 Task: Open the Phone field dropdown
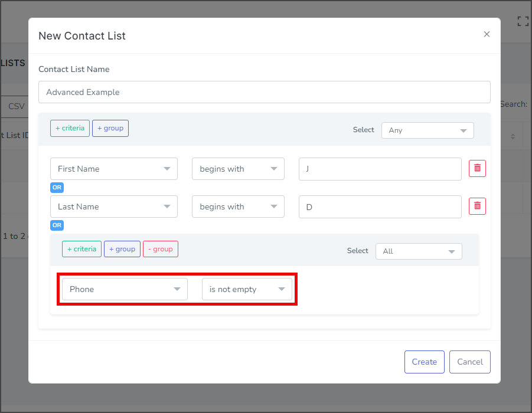pos(125,289)
